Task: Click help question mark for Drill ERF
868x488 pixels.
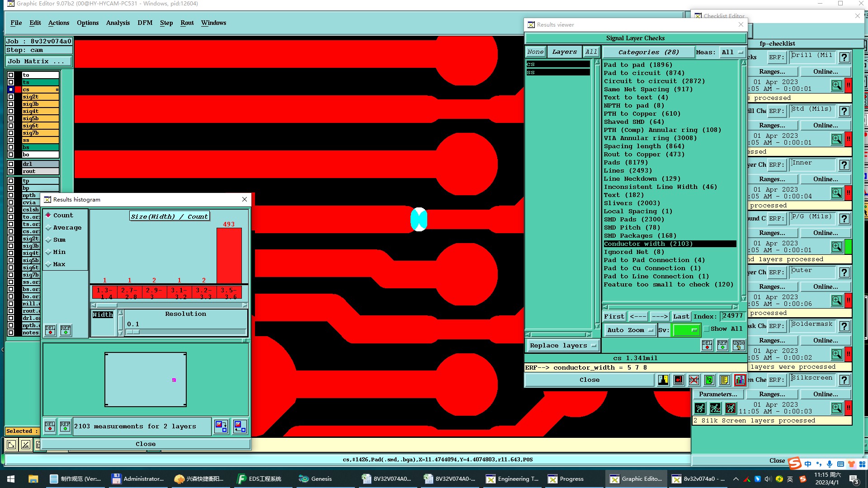Action: point(844,57)
